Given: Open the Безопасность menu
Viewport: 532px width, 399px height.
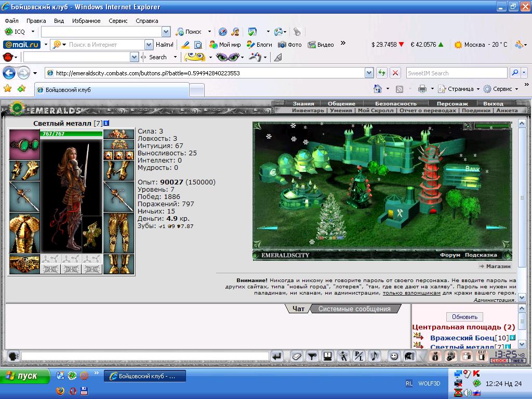Looking at the screenshot, I should pos(395,103).
